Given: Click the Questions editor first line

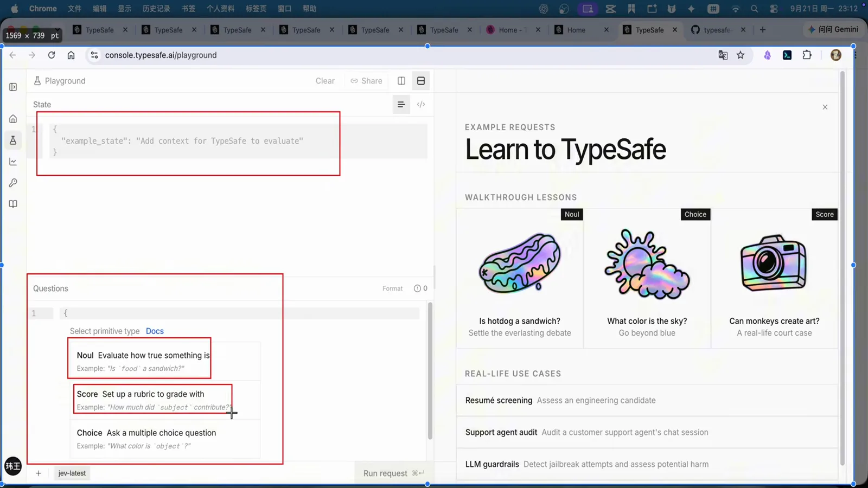Looking at the screenshot, I should click(239, 313).
